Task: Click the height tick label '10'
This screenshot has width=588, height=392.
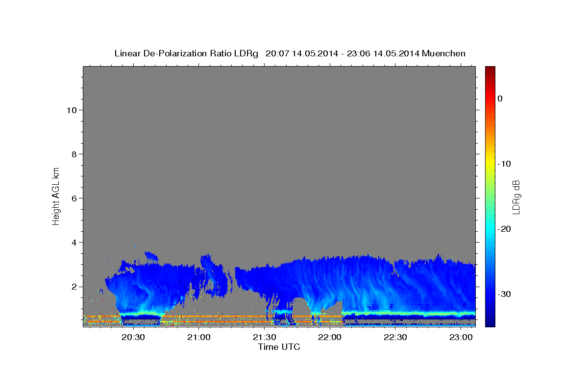Action: tap(72, 110)
